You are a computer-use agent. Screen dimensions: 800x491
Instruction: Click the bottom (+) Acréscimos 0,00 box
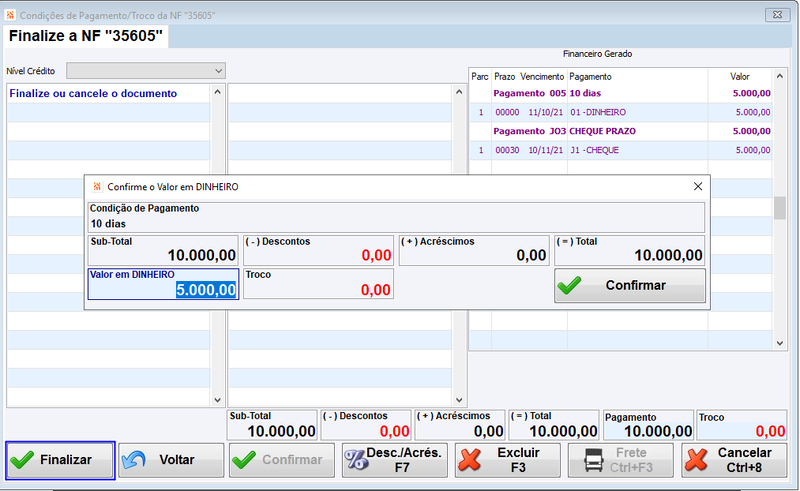(x=460, y=425)
